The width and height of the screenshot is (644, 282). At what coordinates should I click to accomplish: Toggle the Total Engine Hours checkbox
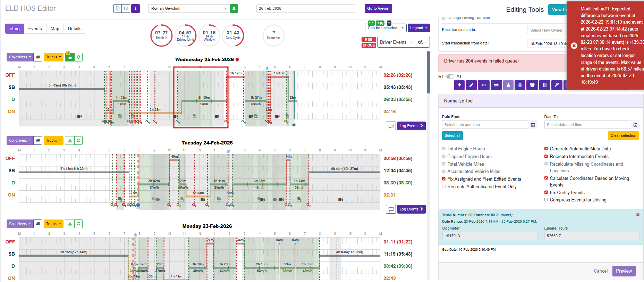444,149
